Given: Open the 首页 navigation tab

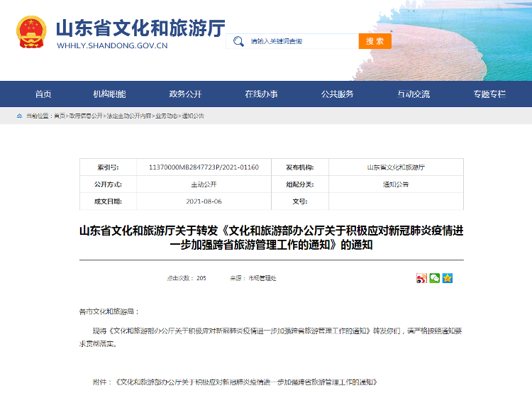Looking at the screenshot, I should (x=43, y=94).
